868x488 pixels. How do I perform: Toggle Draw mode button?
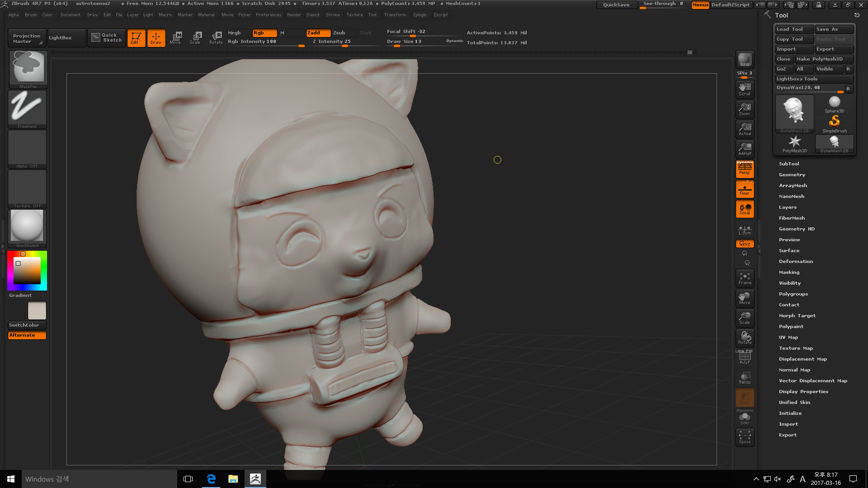156,38
